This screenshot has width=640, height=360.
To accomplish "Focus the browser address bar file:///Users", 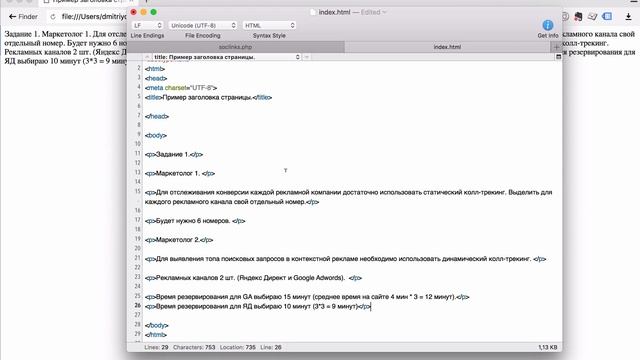I will pos(94,17).
